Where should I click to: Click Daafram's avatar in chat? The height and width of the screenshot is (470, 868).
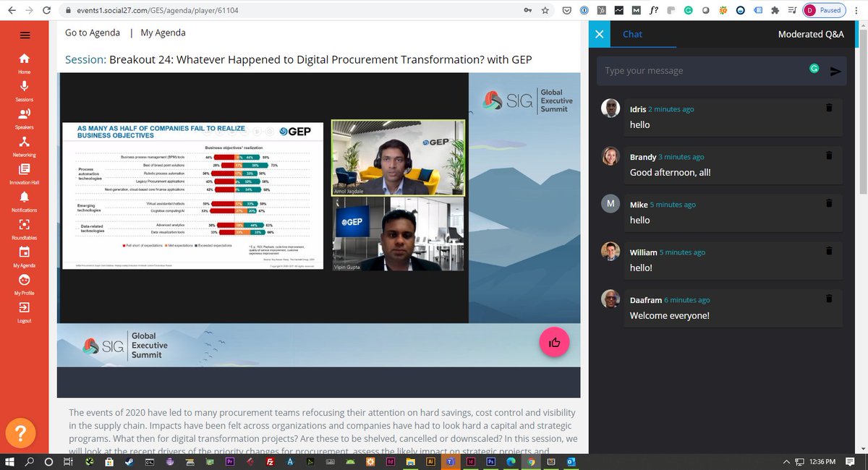coord(610,299)
